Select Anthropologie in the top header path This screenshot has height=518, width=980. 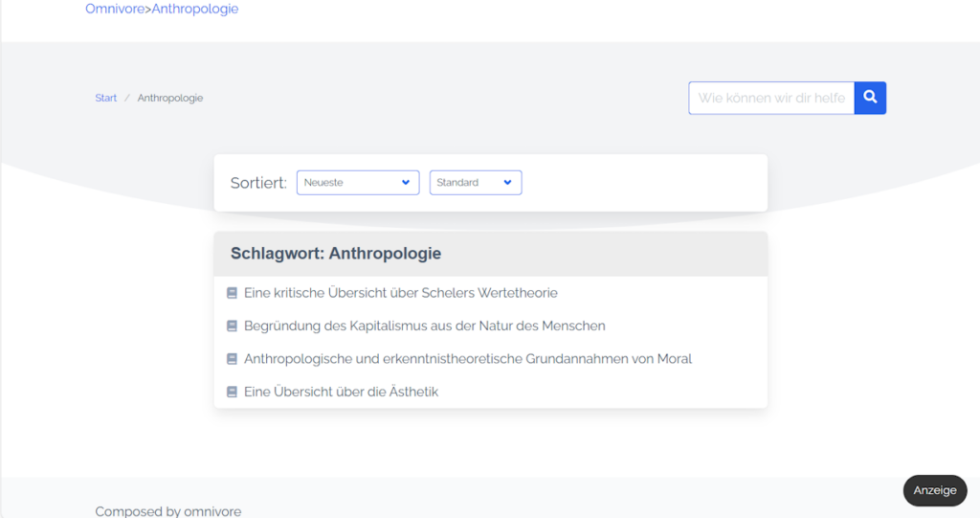coord(195,10)
